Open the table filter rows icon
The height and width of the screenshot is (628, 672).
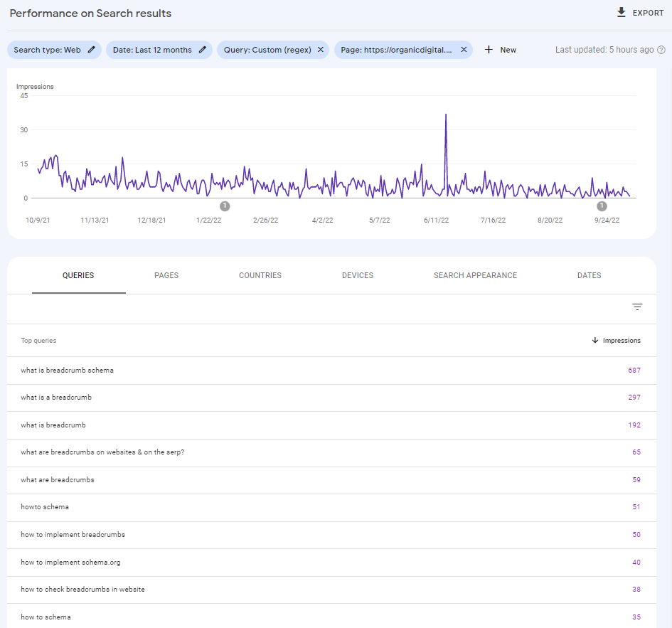637,307
